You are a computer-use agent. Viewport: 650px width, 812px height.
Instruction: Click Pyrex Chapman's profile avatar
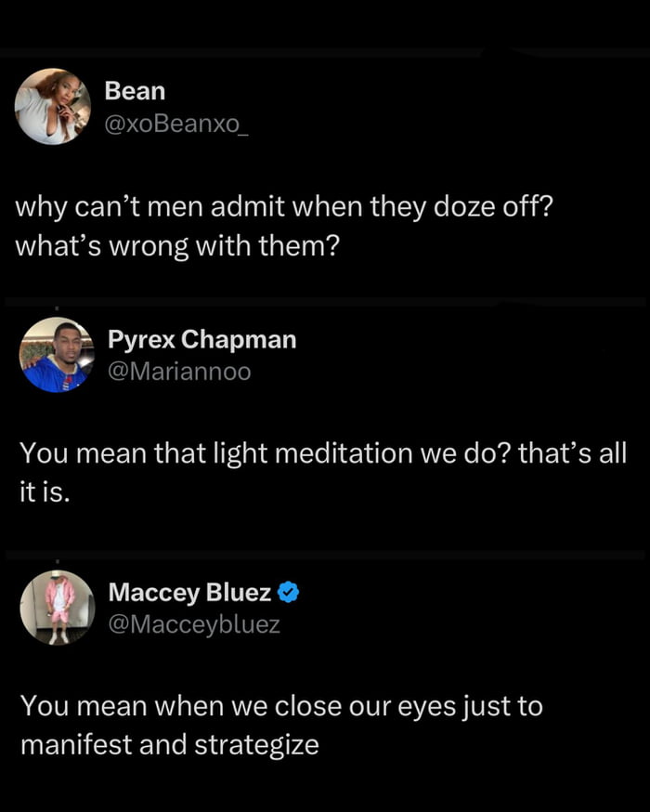pos(57,355)
